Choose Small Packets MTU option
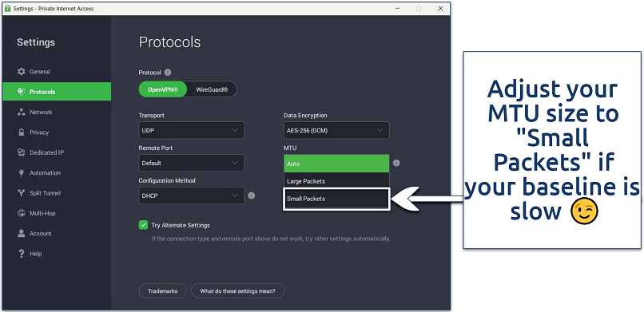Screen dimensions: 644x312 point(336,199)
